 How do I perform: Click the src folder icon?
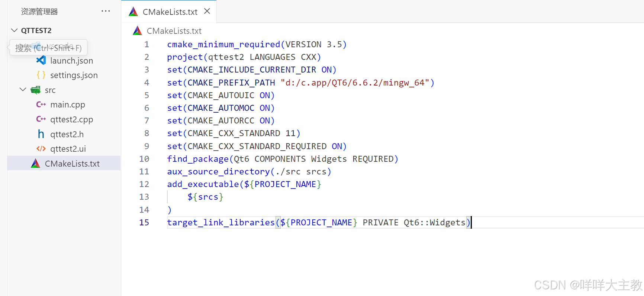point(36,90)
